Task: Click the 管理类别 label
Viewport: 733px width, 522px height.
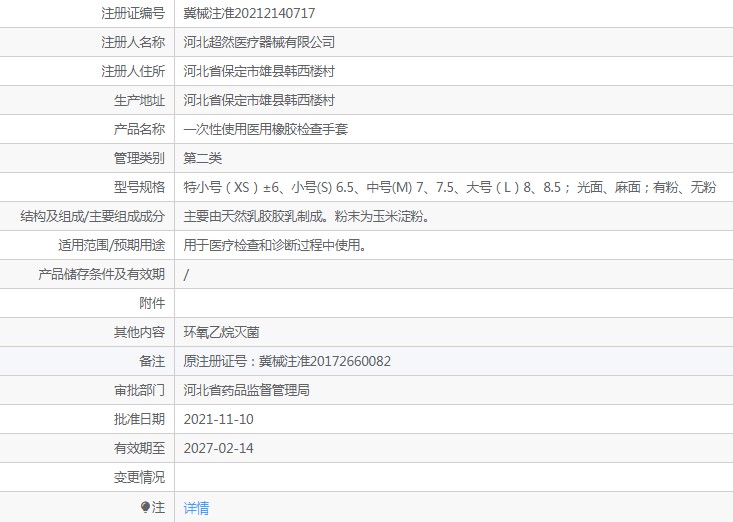Action: click(x=139, y=158)
